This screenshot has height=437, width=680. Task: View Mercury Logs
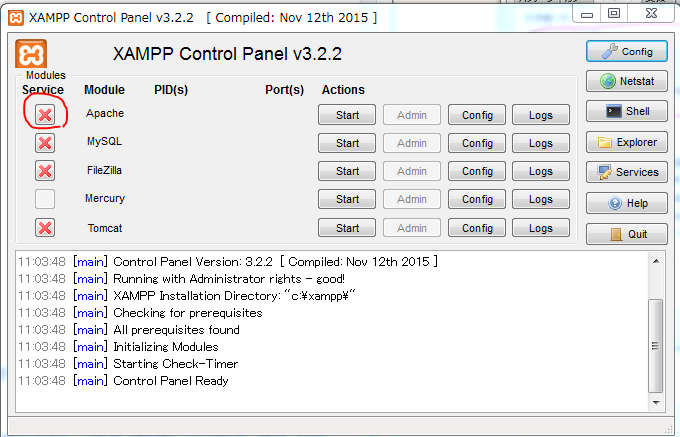(x=541, y=199)
